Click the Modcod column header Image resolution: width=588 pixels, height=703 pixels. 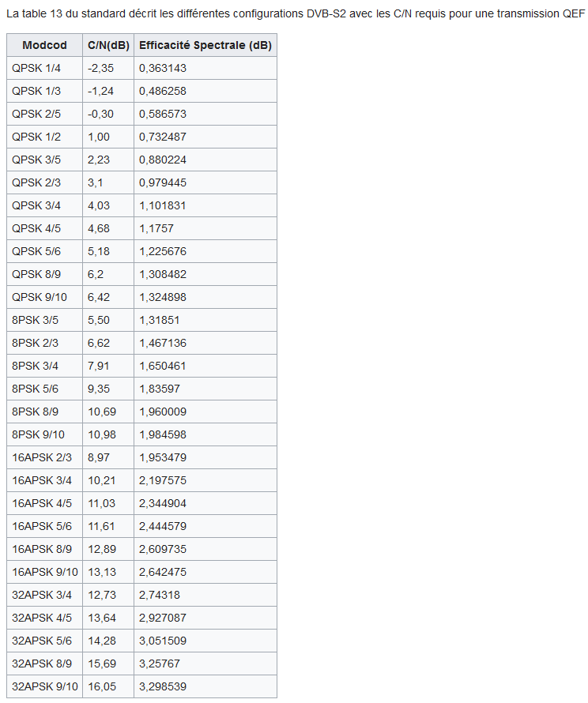44,45
